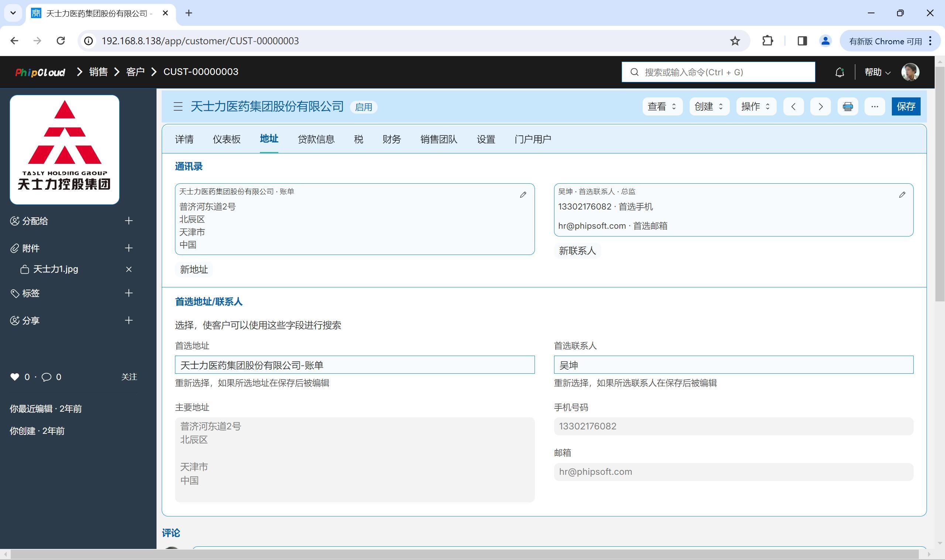The width and height of the screenshot is (945, 560).
Task: Click the 启用 status indicator
Action: click(364, 107)
